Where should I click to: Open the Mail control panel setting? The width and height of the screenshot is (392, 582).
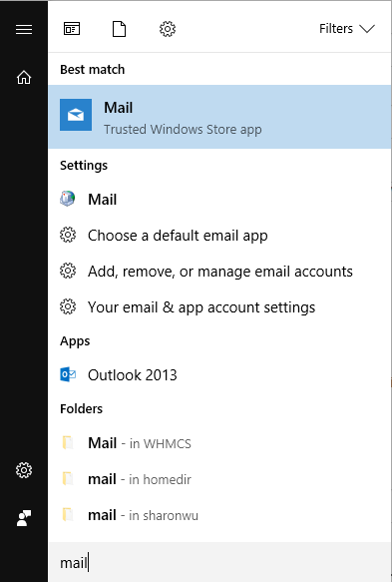pos(219,200)
